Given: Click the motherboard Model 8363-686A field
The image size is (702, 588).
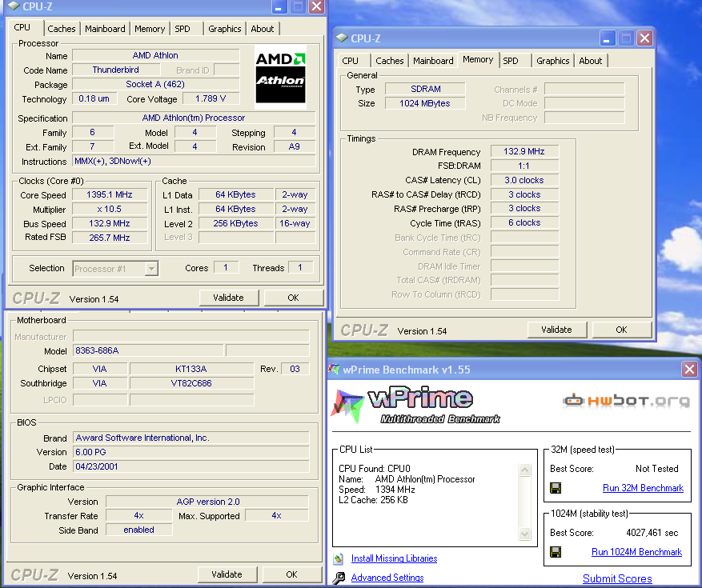Looking at the screenshot, I should 148,350.
